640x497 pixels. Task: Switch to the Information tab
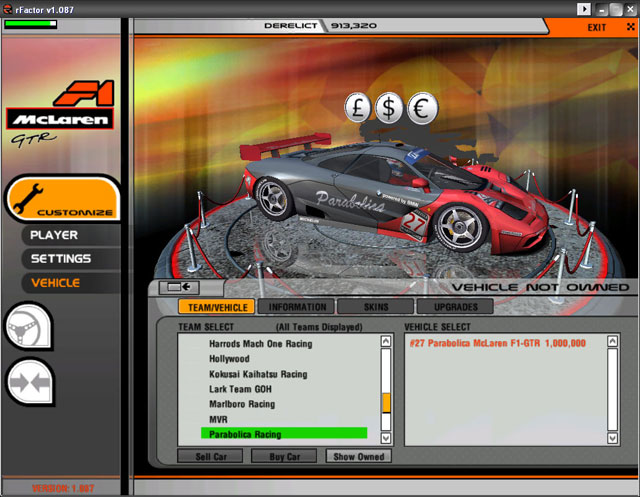click(297, 307)
